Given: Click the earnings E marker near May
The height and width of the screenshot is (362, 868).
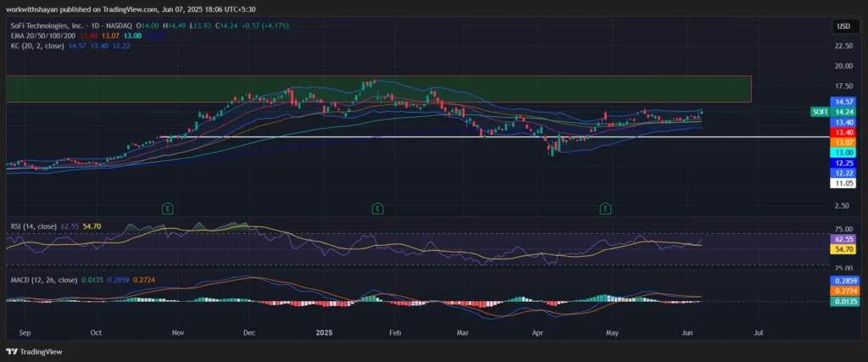Looking at the screenshot, I should (605, 209).
